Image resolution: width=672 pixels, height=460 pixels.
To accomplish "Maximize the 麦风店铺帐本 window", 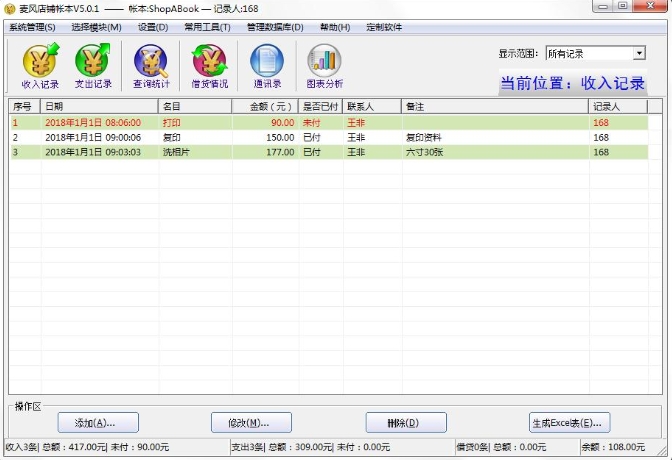I will click(x=623, y=6).
